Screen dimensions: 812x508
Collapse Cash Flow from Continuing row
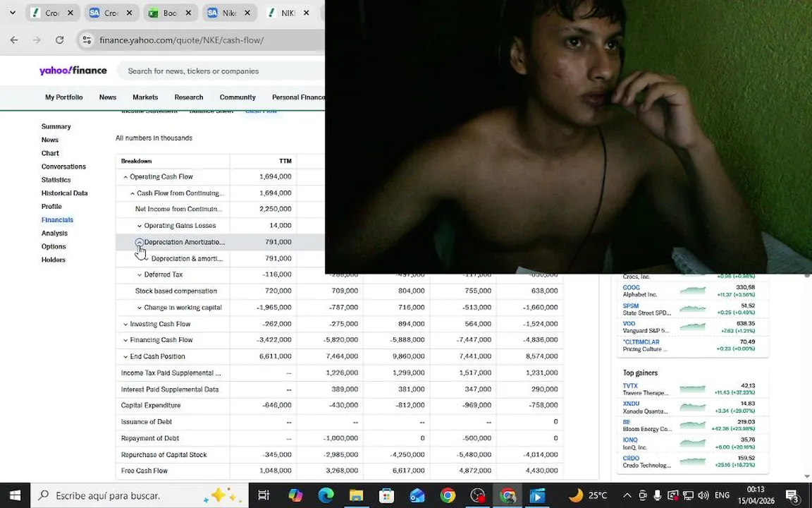click(133, 193)
